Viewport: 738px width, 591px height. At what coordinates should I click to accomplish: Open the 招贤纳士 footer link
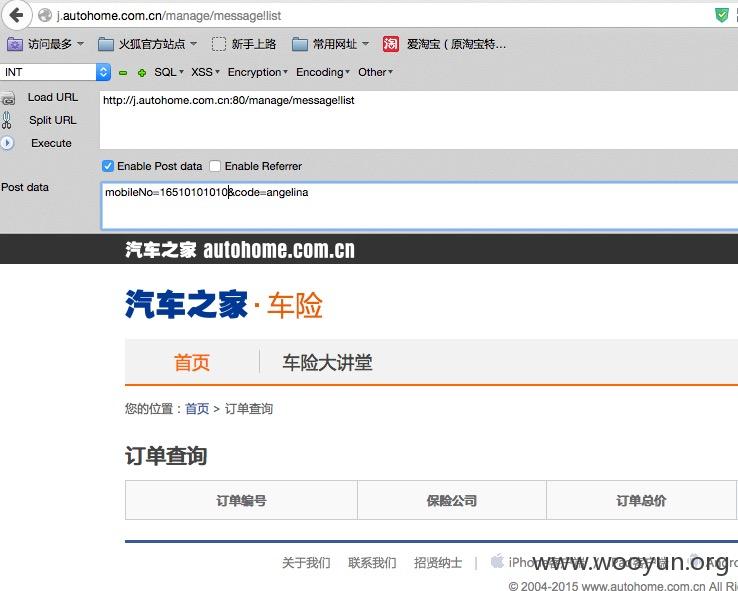[x=438, y=563]
